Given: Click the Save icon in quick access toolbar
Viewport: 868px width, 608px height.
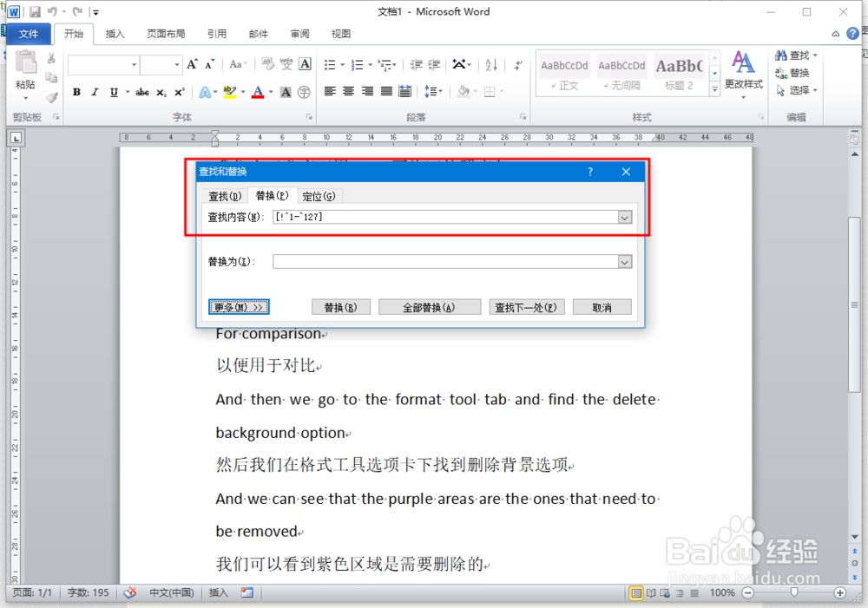Looking at the screenshot, I should pyautogui.click(x=35, y=11).
